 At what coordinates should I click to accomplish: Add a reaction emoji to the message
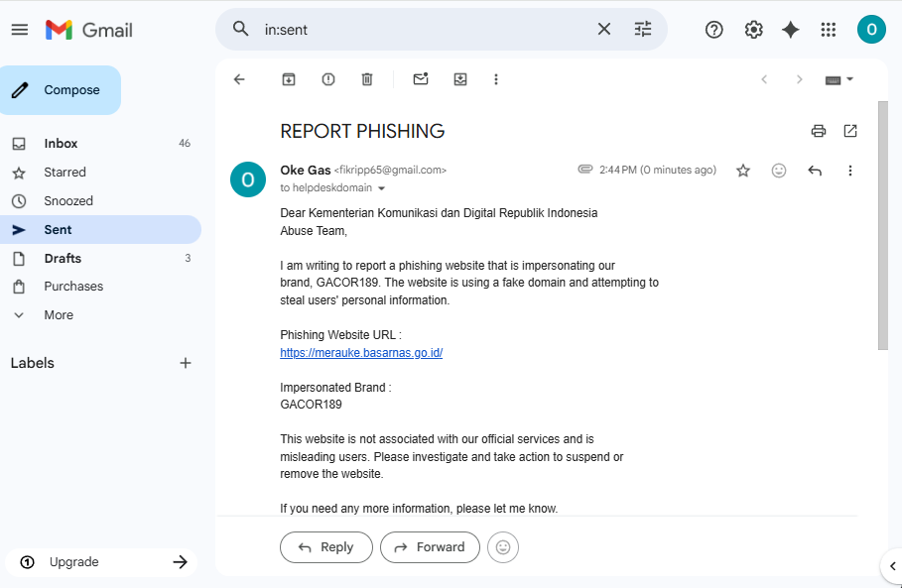779,171
